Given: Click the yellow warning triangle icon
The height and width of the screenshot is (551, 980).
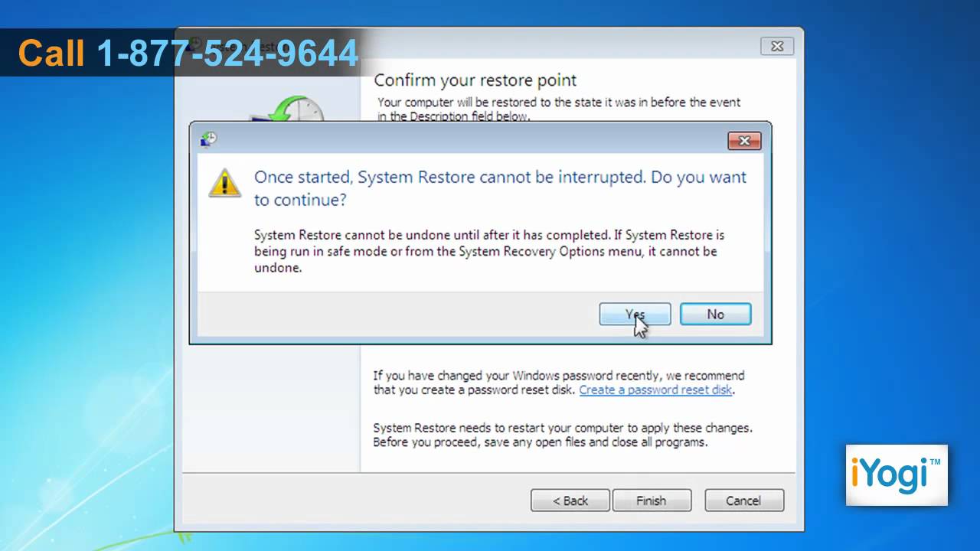Looking at the screenshot, I should [224, 184].
